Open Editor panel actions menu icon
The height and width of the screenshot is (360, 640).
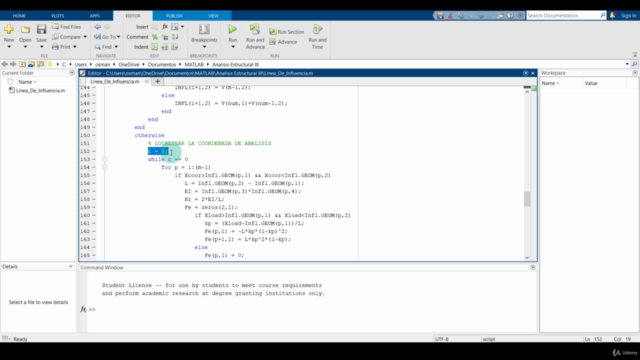click(x=525, y=73)
